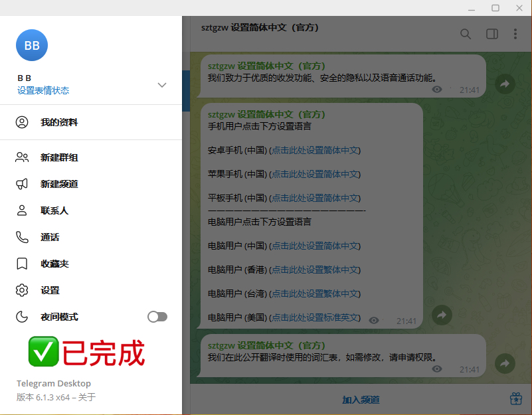Click the BB profile avatar
This screenshot has height=415, width=532.
point(31,45)
